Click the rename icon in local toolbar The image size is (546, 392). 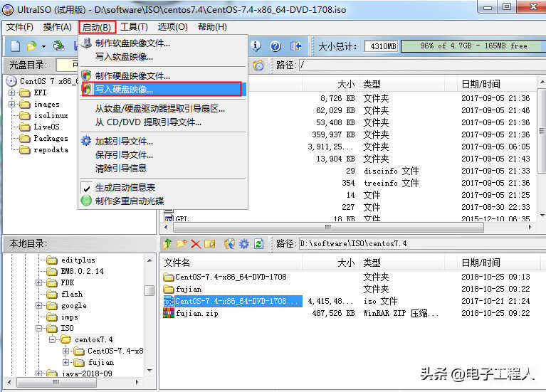point(210,244)
